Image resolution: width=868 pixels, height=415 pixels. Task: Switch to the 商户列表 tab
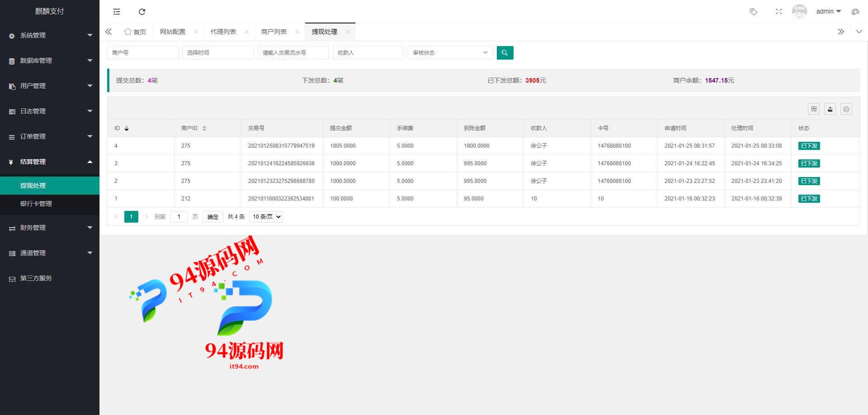tap(274, 32)
